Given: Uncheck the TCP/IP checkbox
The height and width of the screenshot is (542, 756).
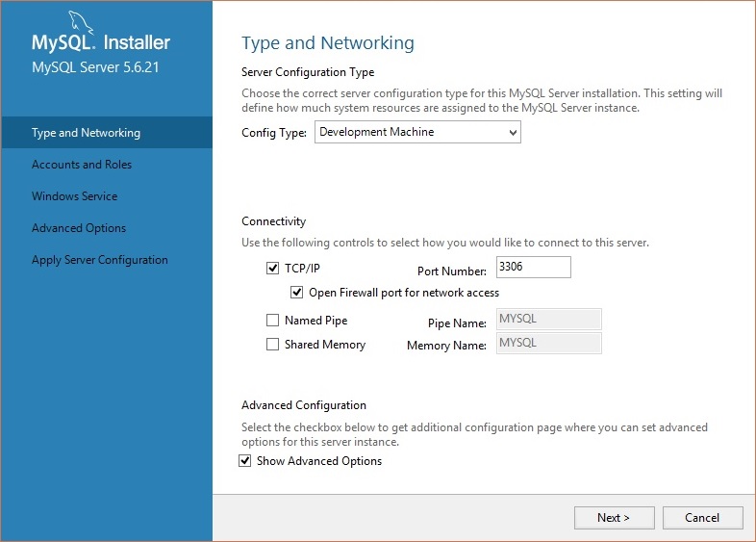Looking at the screenshot, I should pyautogui.click(x=272, y=268).
